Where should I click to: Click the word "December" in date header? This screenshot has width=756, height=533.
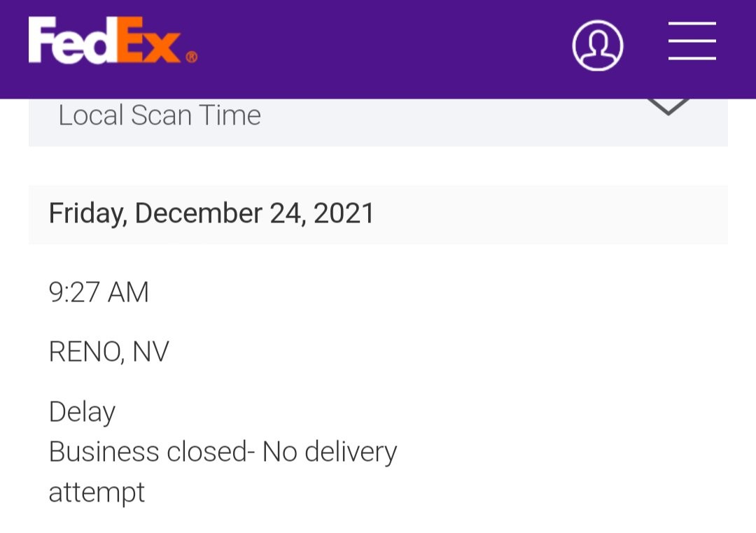tap(198, 213)
